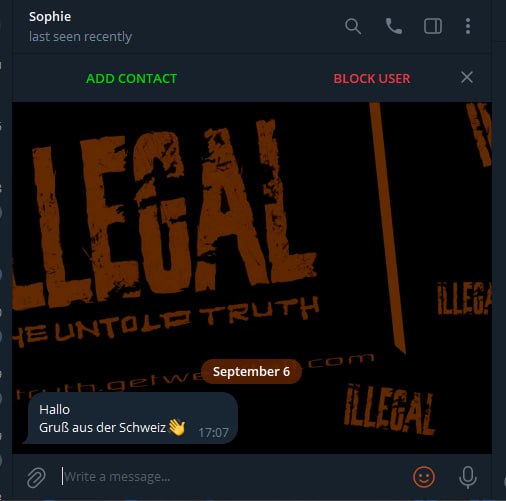
Task: Click the Gruß aus der Schweiz text
Action: [x=102, y=427]
